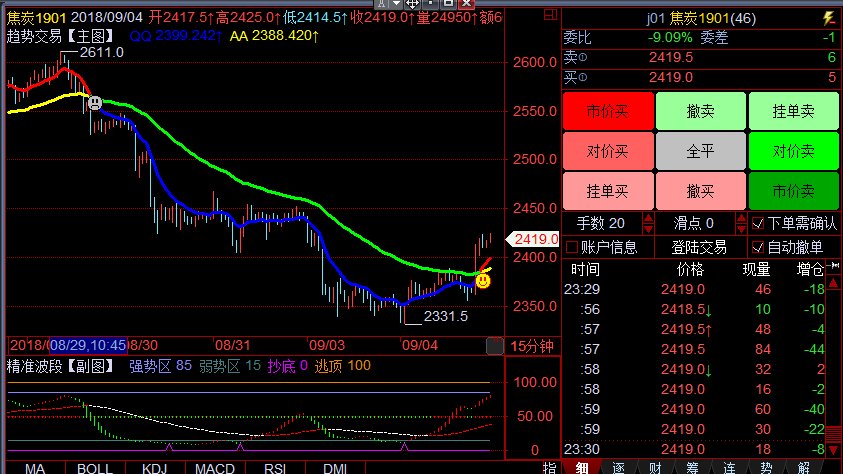Click the 趋势交易【主图】 indicator title
The height and width of the screenshot is (474, 843).
click(x=61, y=37)
